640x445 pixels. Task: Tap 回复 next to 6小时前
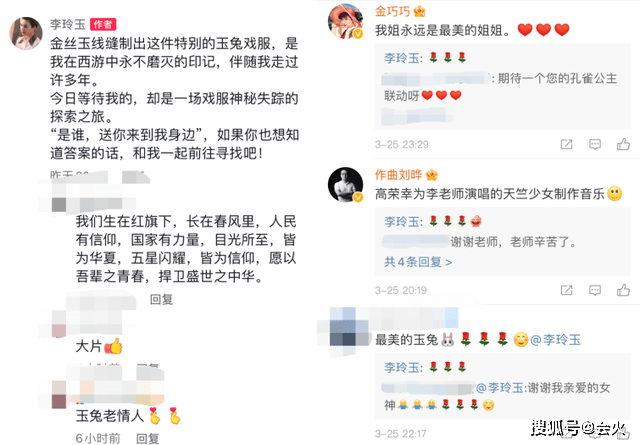[147, 438]
